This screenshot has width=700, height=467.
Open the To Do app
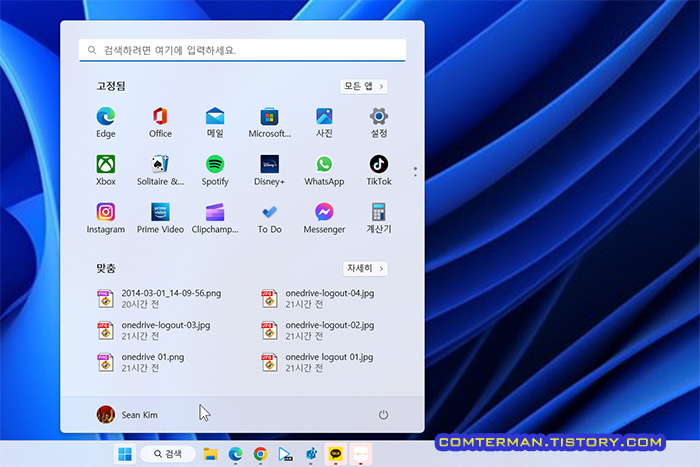(x=270, y=218)
